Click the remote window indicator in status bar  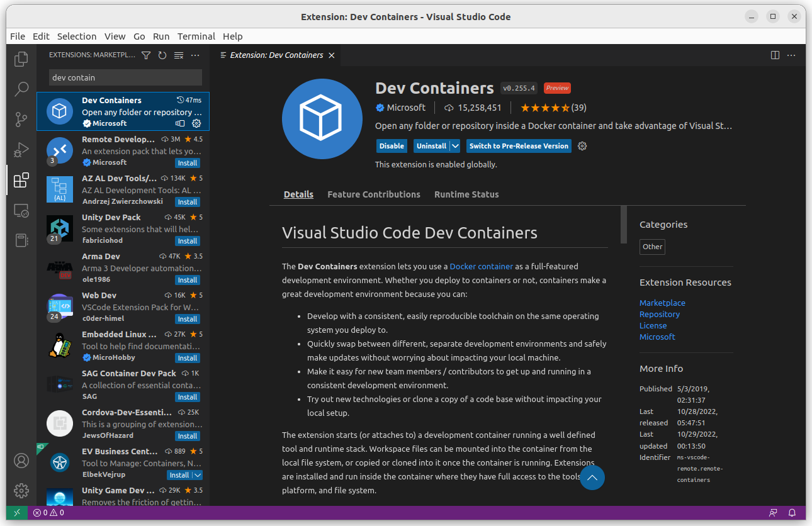pyautogui.click(x=17, y=513)
